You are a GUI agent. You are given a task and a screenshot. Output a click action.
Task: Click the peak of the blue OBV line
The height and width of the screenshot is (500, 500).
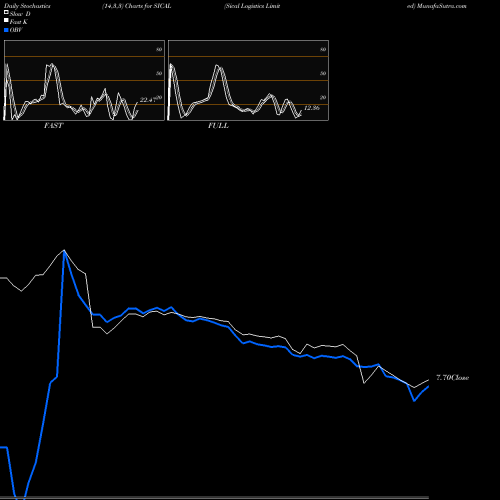coord(64,251)
